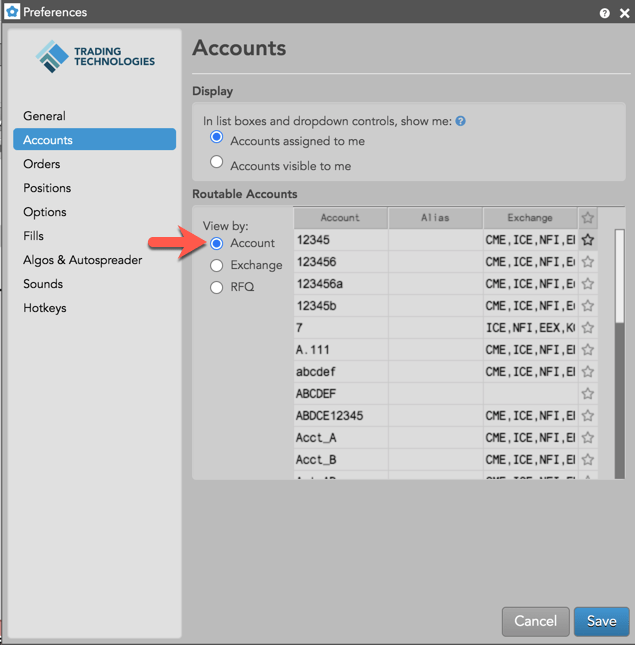Open the Positions preferences section
The image size is (635, 645).
95,188
